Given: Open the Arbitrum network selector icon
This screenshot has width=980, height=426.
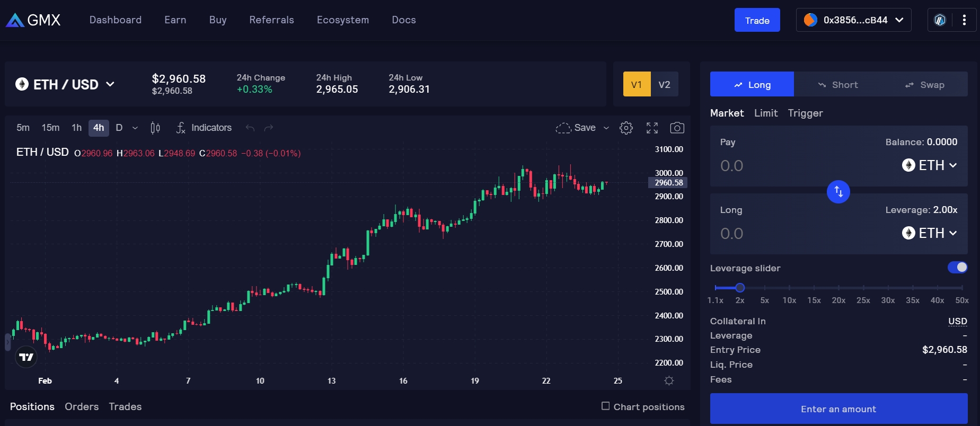Looking at the screenshot, I should (x=940, y=20).
